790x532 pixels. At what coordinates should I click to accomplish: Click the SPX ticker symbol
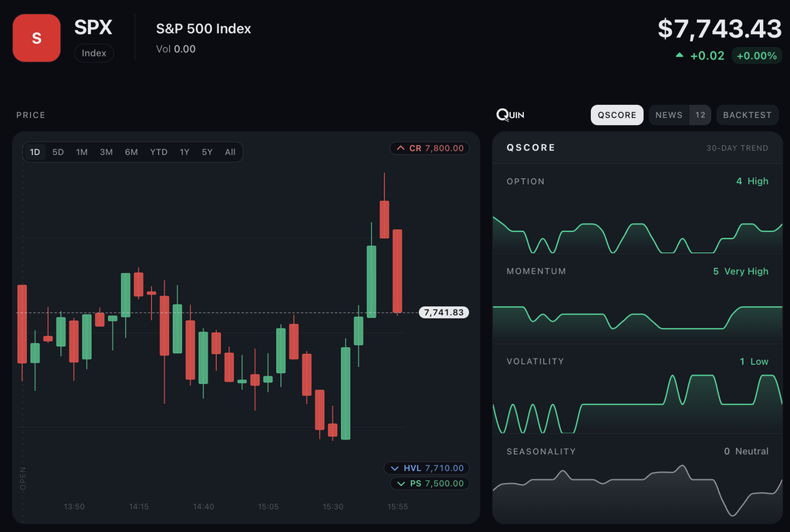tap(93, 27)
